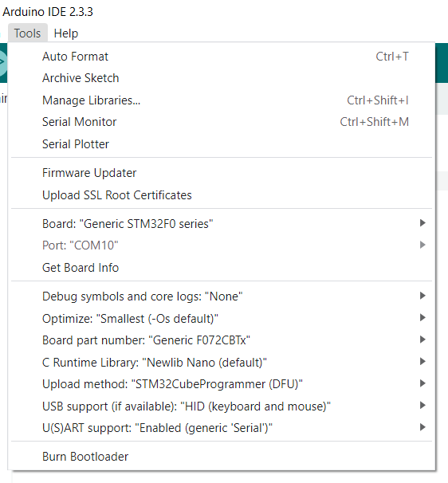Open the Help menu
This screenshot has height=483, width=448.
pyautogui.click(x=66, y=33)
